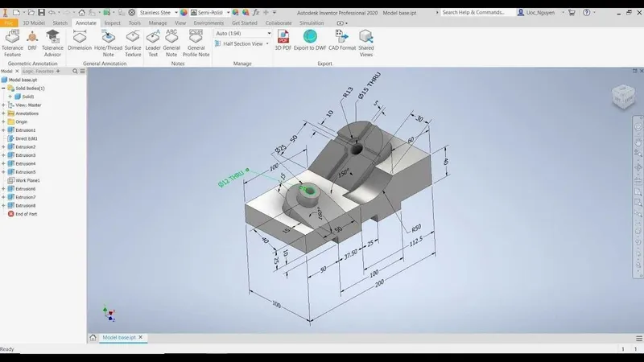Open the Tolerance Advisor tool
Screen dimensions: 644x362
point(52,43)
